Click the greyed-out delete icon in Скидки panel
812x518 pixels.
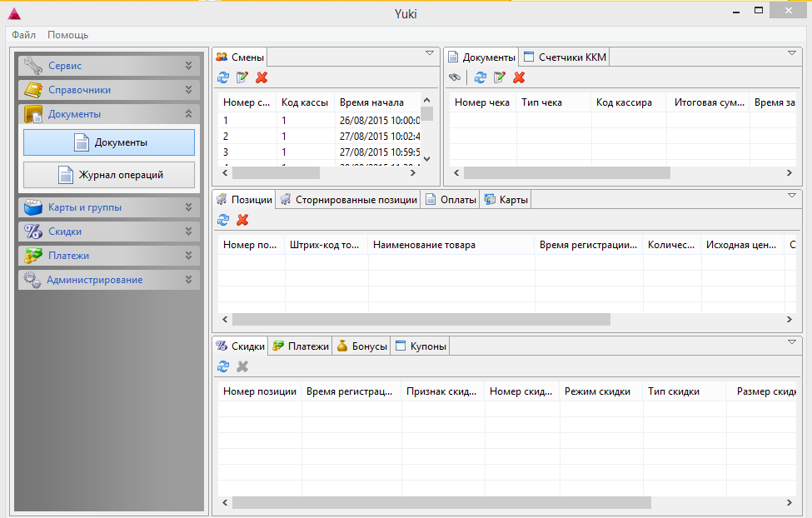click(242, 366)
